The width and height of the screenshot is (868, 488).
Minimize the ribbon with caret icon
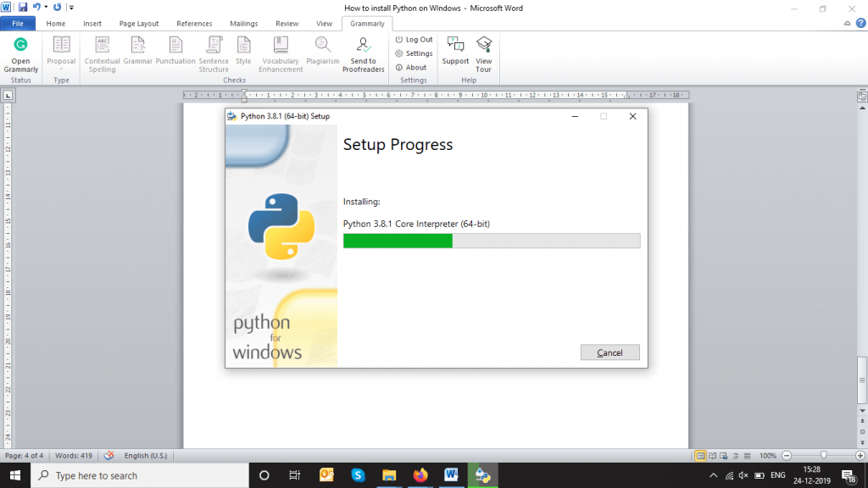click(847, 23)
